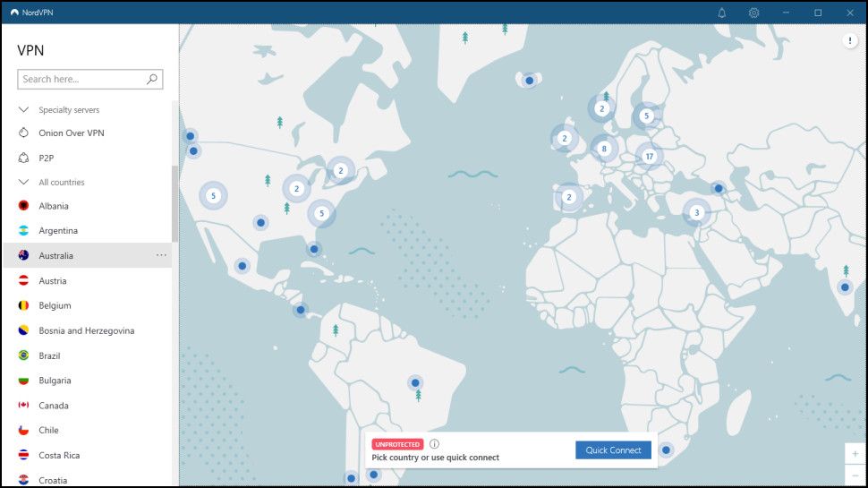The width and height of the screenshot is (868, 488).
Task: Click the Canada flag icon
Action: (23, 405)
